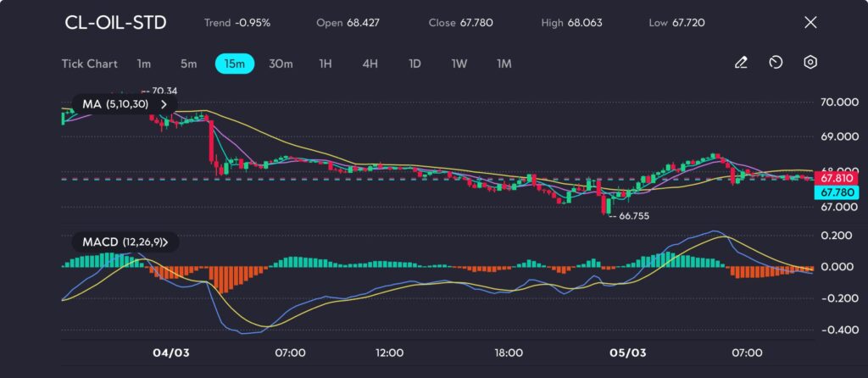
Task: Select the pencil drawing tool icon
Action: pos(741,63)
